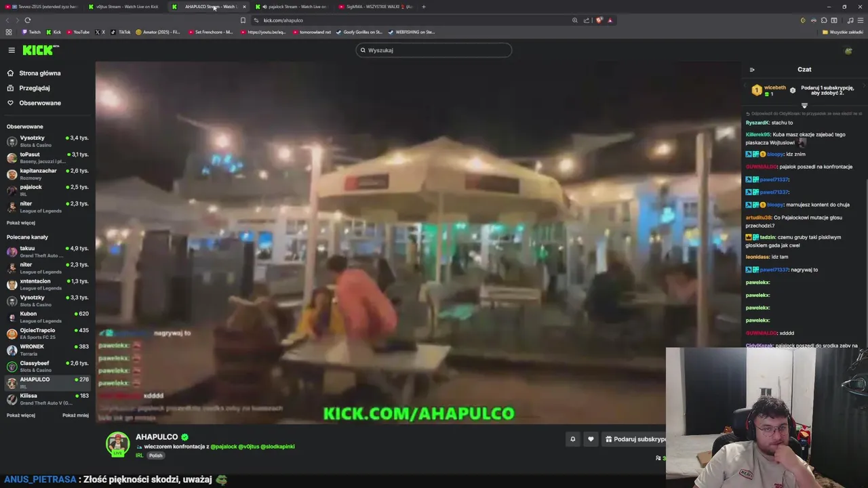Open the YouTube bookmark
Image resolution: width=868 pixels, height=488 pixels.
point(77,32)
